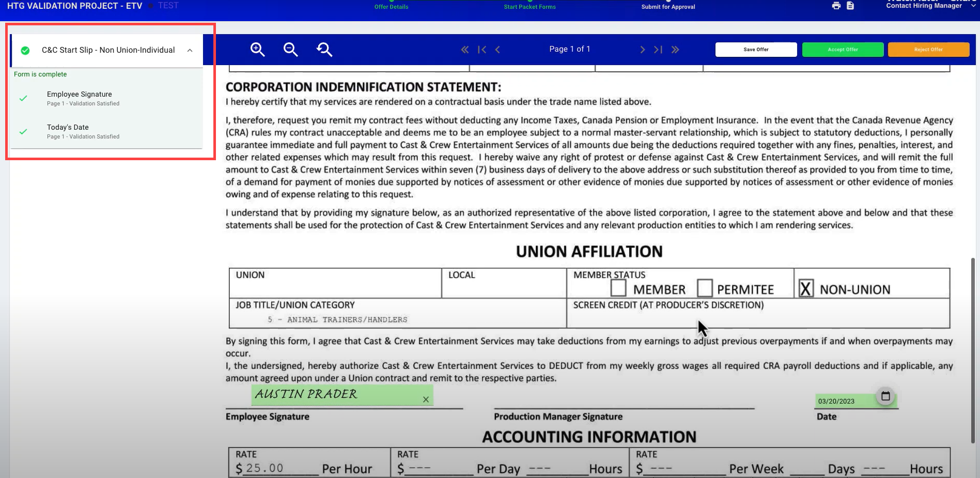
Task: Check the PERMITEE status box
Action: [x=705, y=288]
